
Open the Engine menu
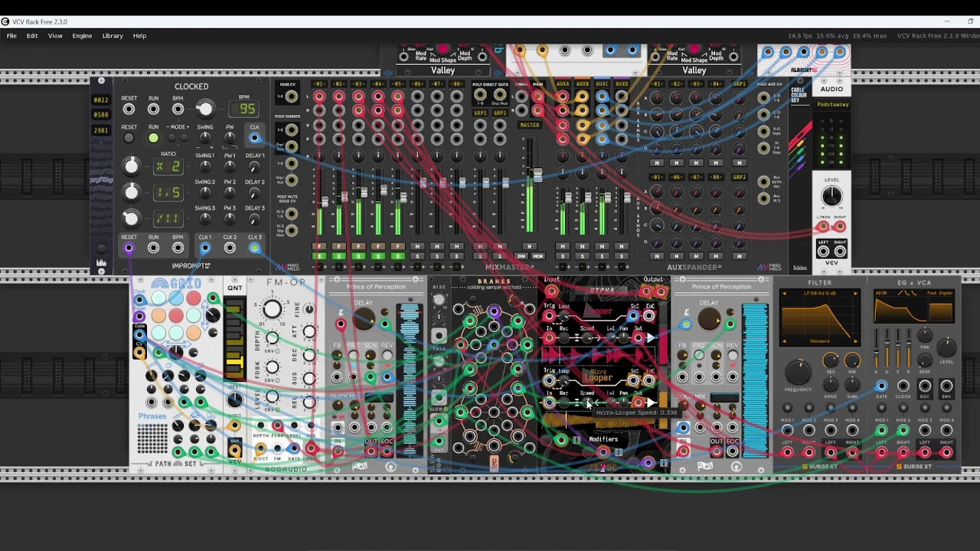coord(82,36)
